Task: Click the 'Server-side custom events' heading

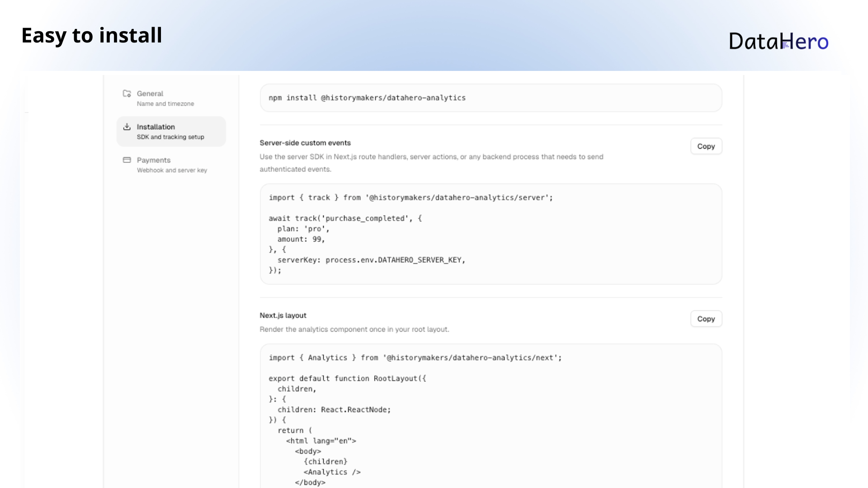Action: 305,143
